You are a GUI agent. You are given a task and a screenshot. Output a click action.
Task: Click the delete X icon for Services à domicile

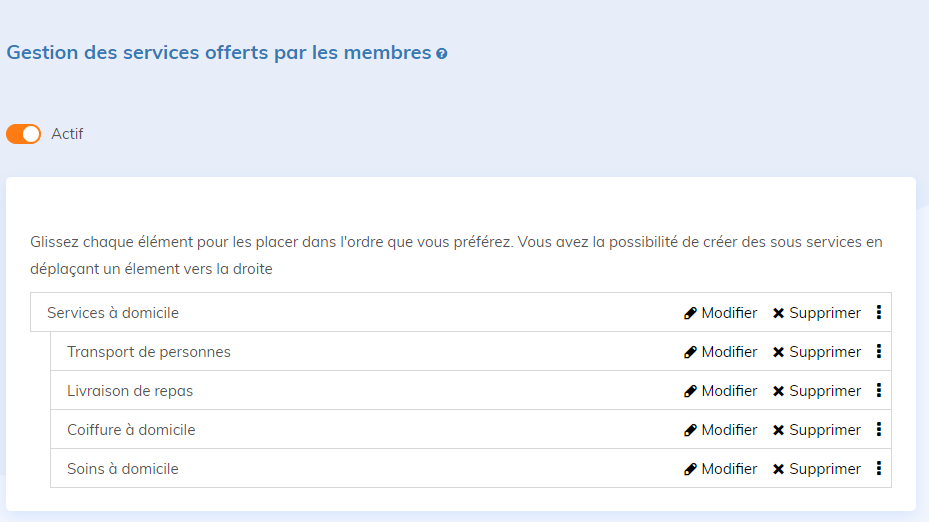click(x=778, y=313)
